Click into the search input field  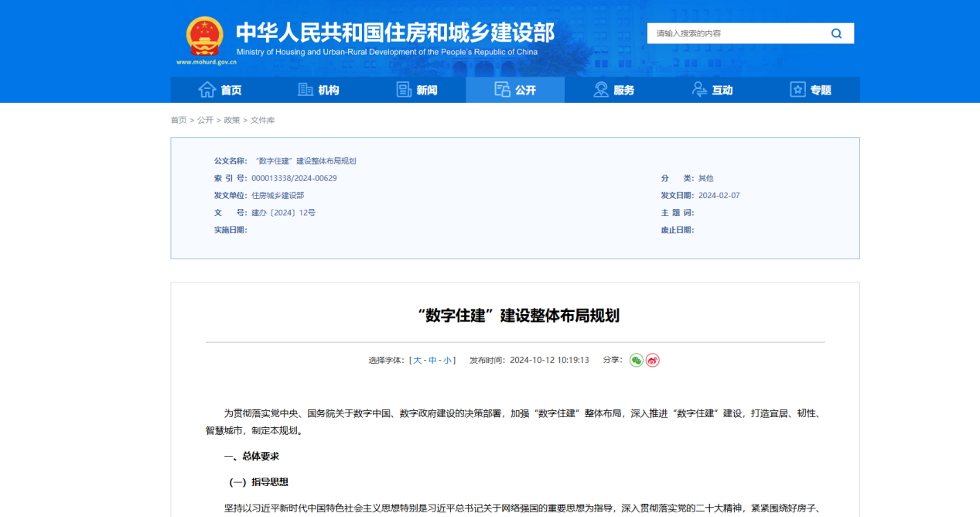(735, 33)
